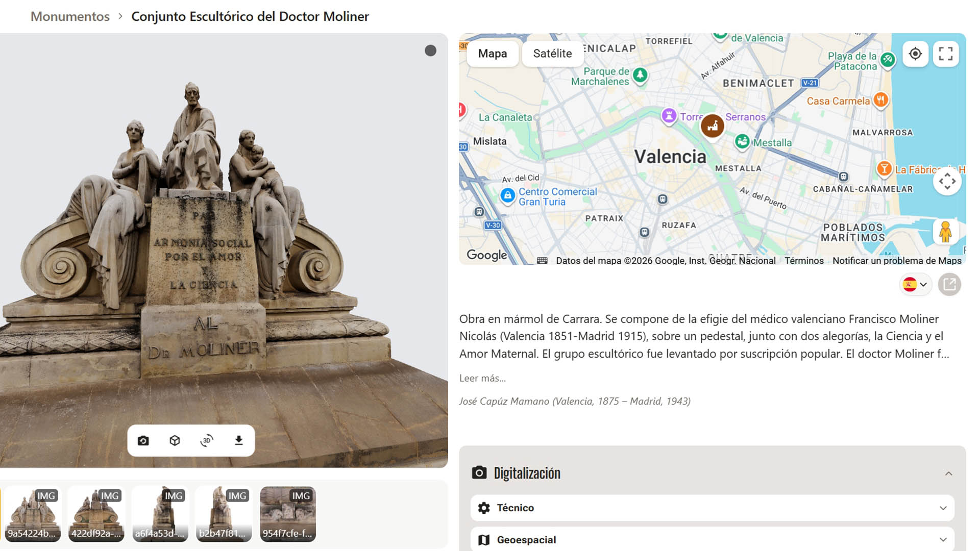This screenshot has height=551, width=980.
Task: Go to Monumentos breadcrumb
Action: pyautogui.click(x=70, y=16)
